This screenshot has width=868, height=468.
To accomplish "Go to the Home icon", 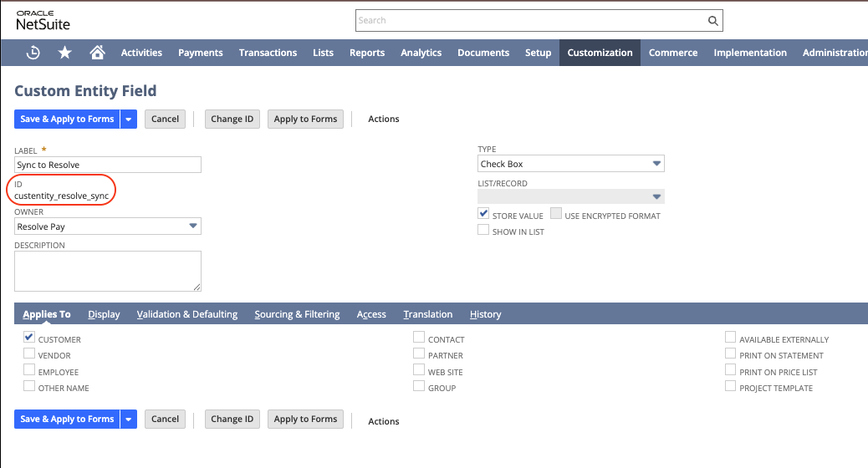I will tap(98, 53).
